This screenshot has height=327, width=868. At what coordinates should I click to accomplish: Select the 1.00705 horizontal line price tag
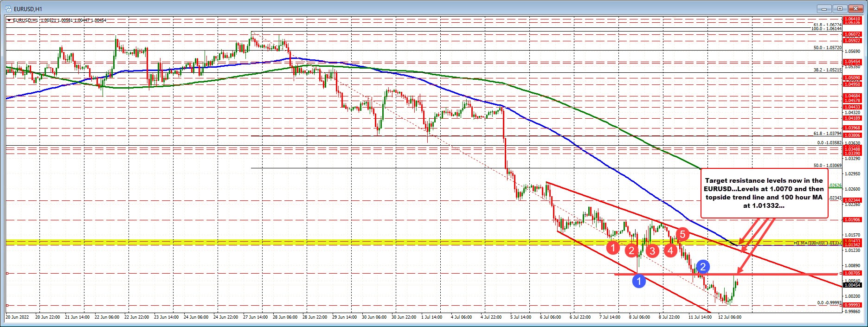coord(852,273)
